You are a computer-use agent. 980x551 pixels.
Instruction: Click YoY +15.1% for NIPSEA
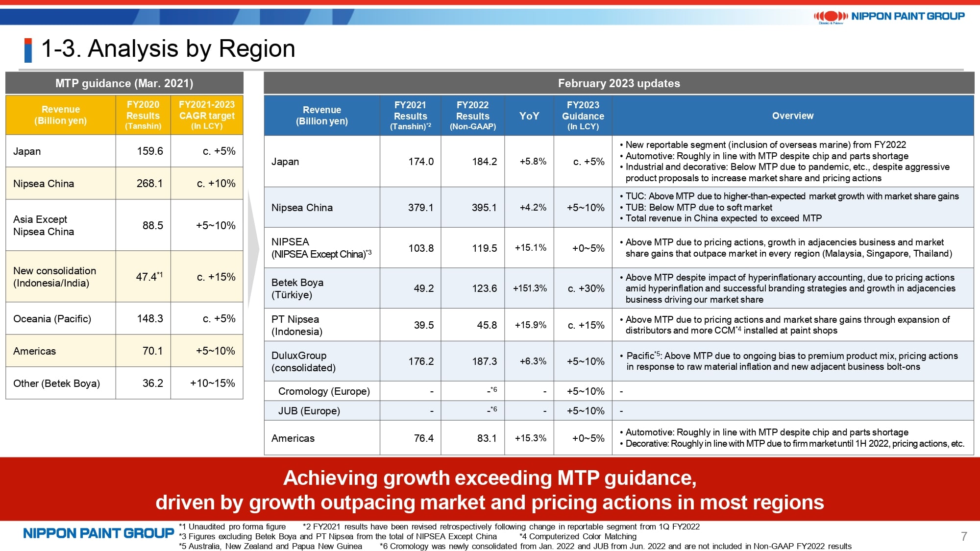pyautogui.click(x=531, y=247)
